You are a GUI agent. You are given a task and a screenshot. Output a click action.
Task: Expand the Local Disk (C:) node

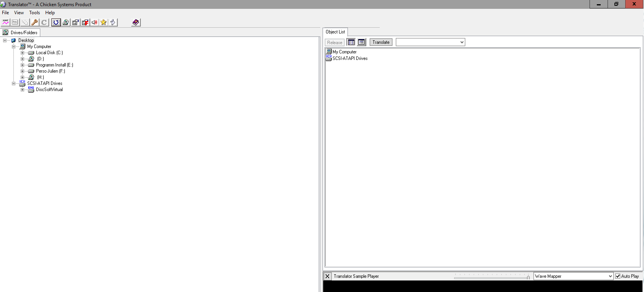pyautogui.click(x=22, y=53)
